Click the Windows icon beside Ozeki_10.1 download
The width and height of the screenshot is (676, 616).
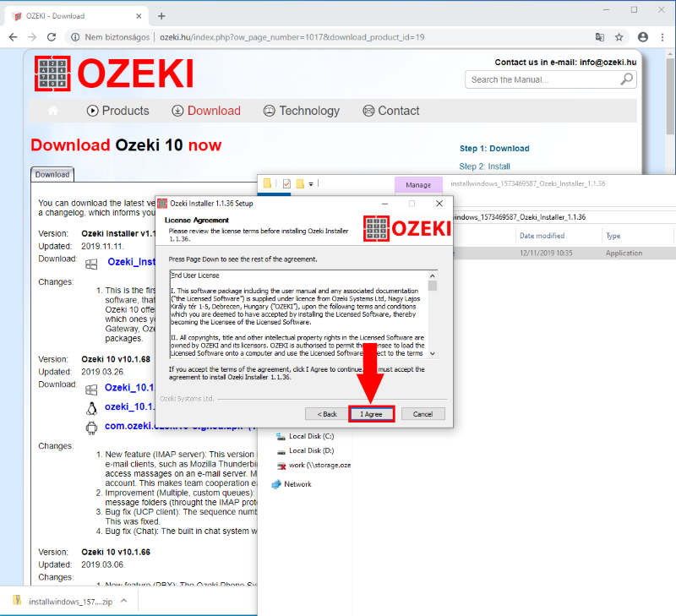(x=91, y=390)
